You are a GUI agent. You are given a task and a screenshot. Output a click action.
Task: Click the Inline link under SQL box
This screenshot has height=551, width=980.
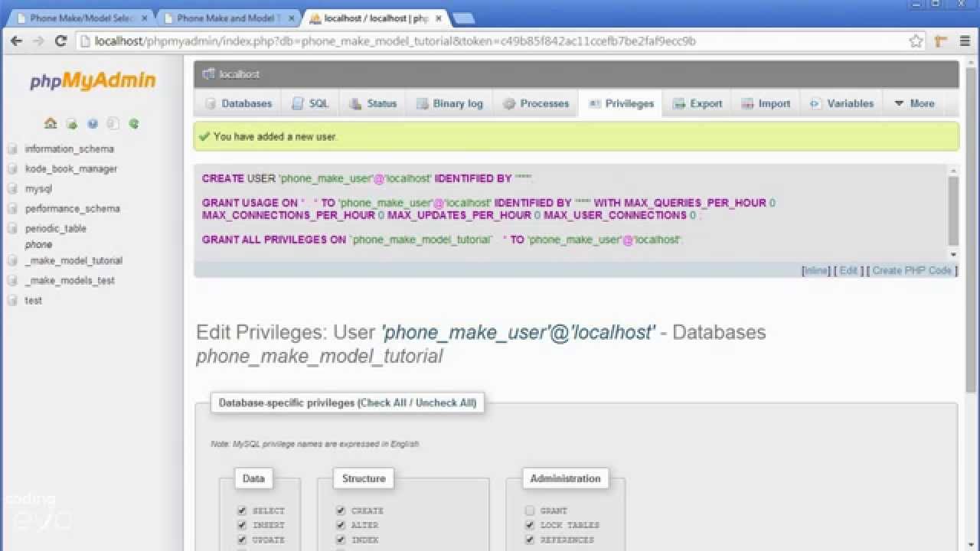pyautogui.click(x=815, y=270)
